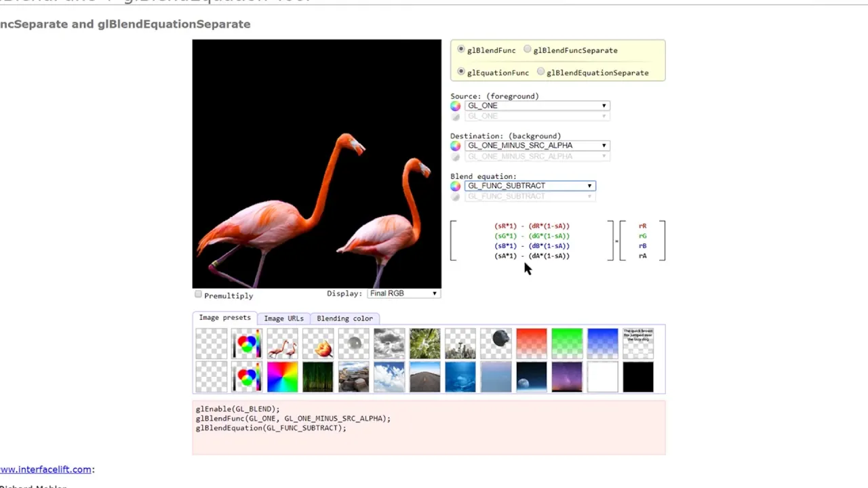Image resolution: width=868 pixels, height=488 pixels.
Task: Click the 'Destination: (background)' label
Action: 505,136
